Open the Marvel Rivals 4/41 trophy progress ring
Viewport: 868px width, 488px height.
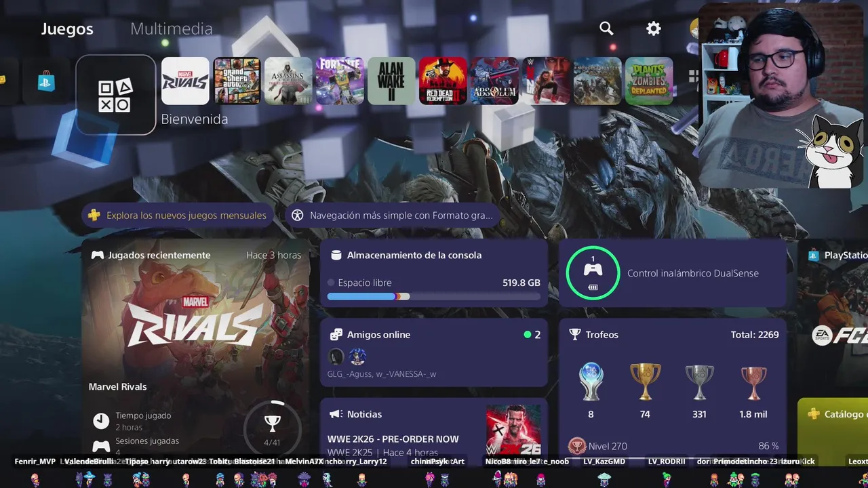[x=272, y=428]
